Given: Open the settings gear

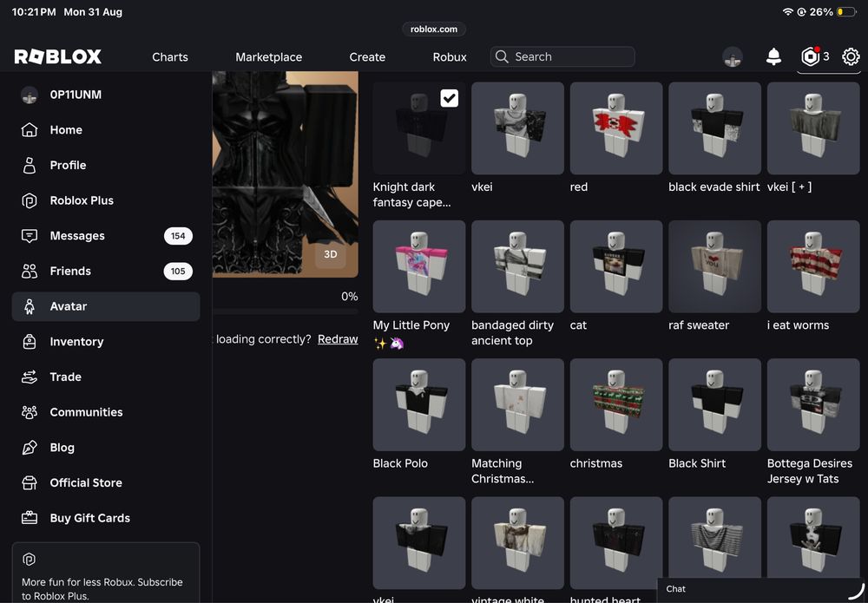Looking at the screenshot, I should [x=851, y=56].
